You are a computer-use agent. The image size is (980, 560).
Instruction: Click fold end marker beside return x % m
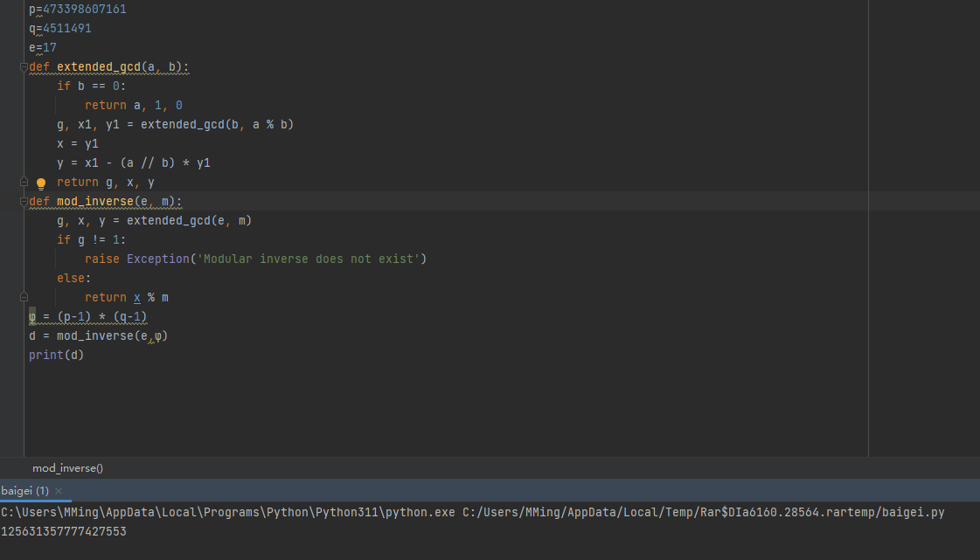coord(24,298)
